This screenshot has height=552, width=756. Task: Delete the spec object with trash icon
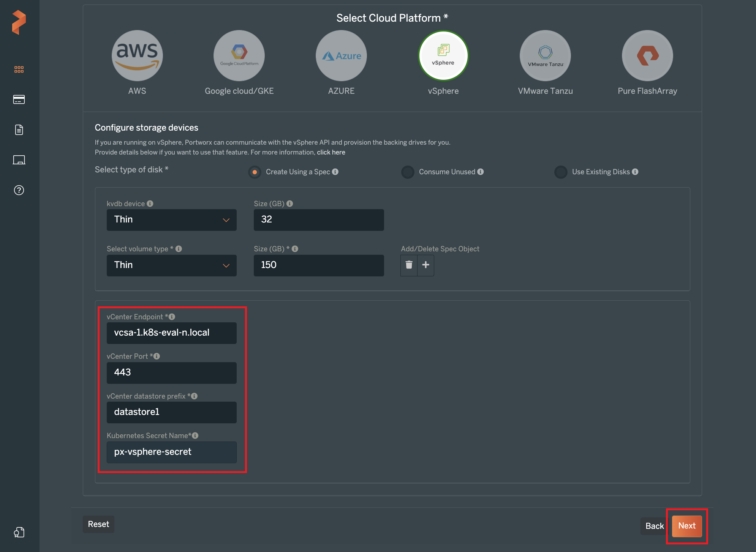coord(409,265)
